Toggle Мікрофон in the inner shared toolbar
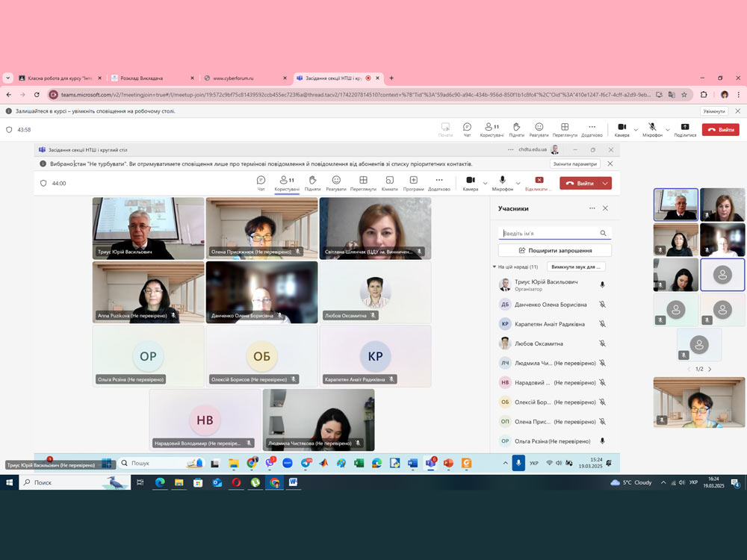Viewport: 747px width, 560px height. pyautogui.click(x=502, y=183)
